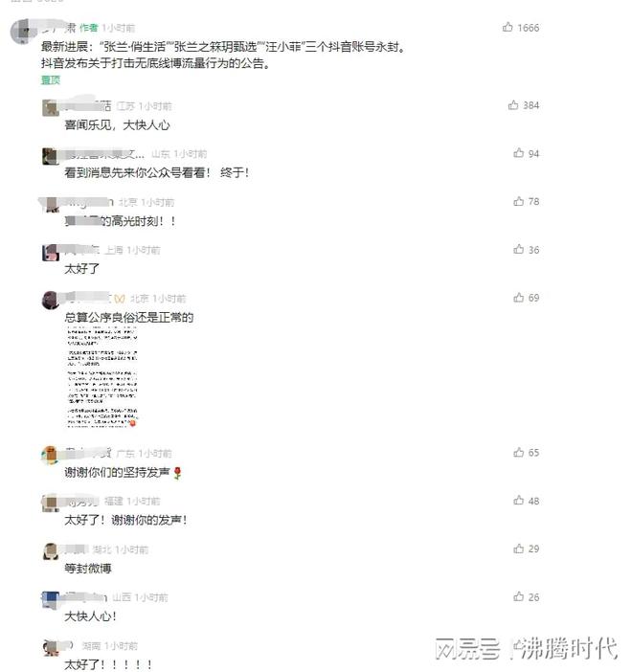The width and height of the screenshot is (632, 672).
Task: Click avatar of 谢谢你们的坚持发声 commenter
Action: tap(50, 455)
